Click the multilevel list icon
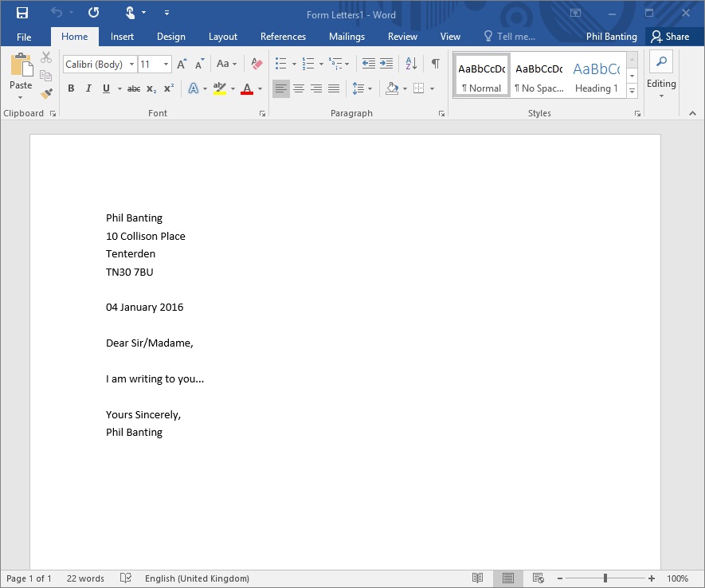This screenshot has height=588, width=705. click(335, 64)
